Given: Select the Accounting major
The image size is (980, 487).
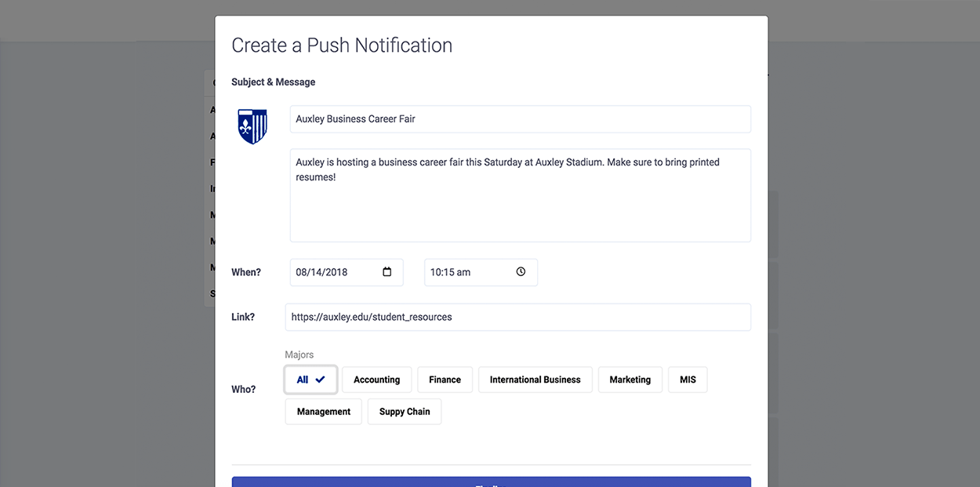Looking at the screenshot, I should point(376,380).
